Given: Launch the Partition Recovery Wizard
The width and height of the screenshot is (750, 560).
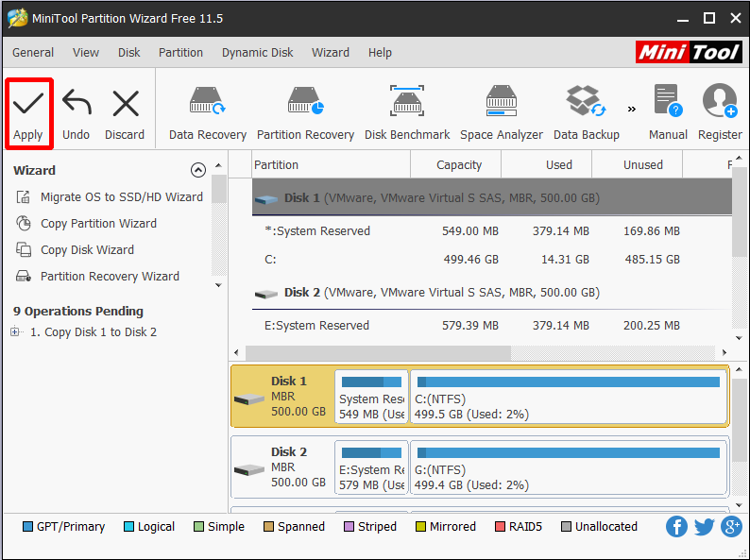Looking at the screenshot, I should click(x=97, y=276).
